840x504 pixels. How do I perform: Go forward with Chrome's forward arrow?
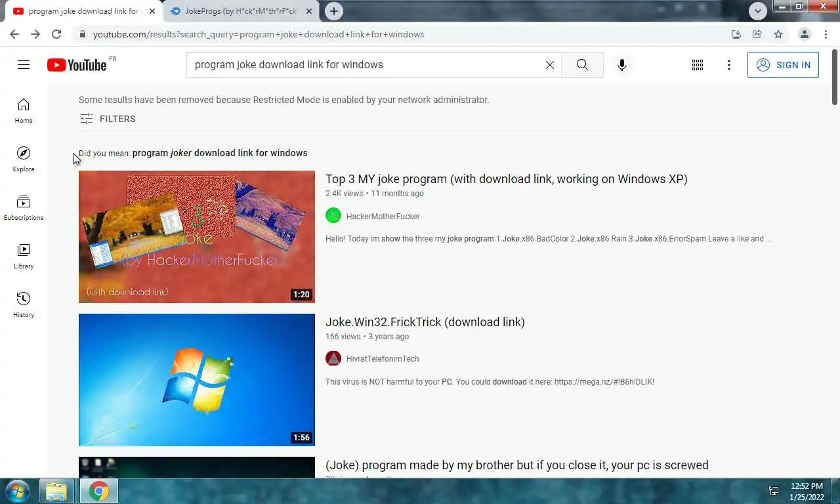point(35,34)
